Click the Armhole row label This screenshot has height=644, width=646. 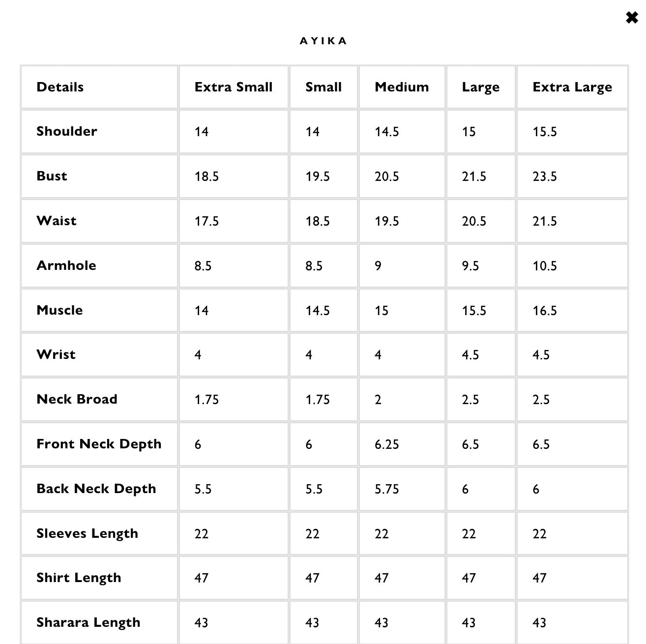tap(66, 265)
